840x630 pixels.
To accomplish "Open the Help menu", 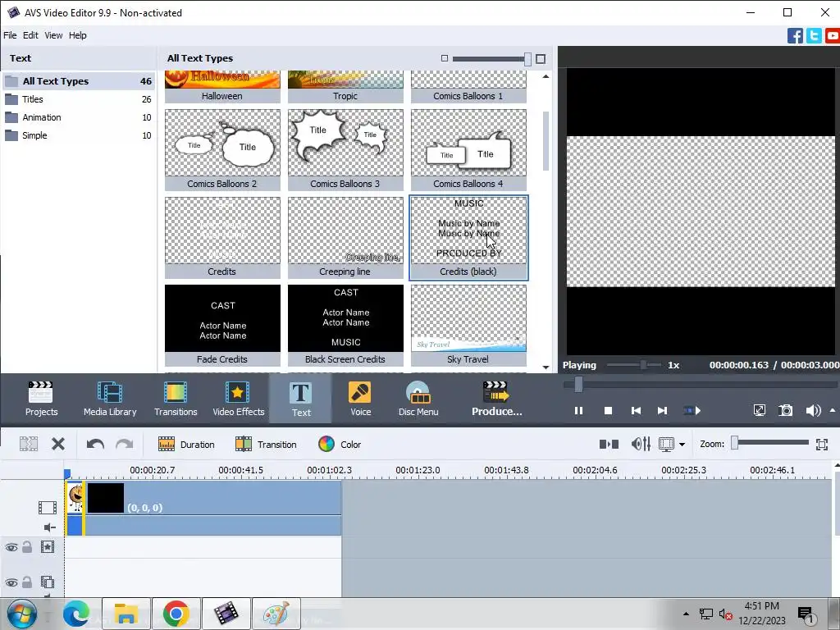I will pos(78,35).
